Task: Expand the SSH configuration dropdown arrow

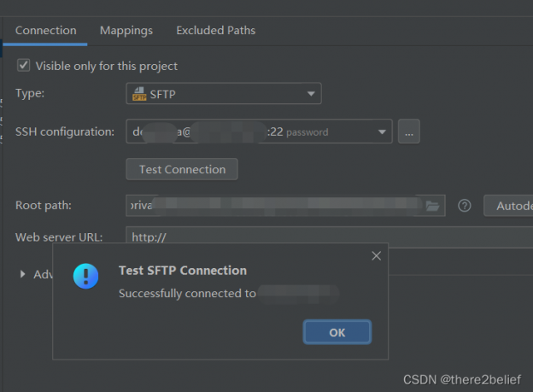Action: coord(381,132)
